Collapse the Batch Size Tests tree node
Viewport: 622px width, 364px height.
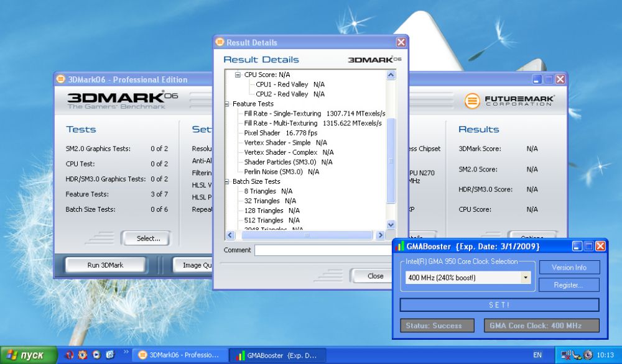pyautogui.click(x=227, y=181)
